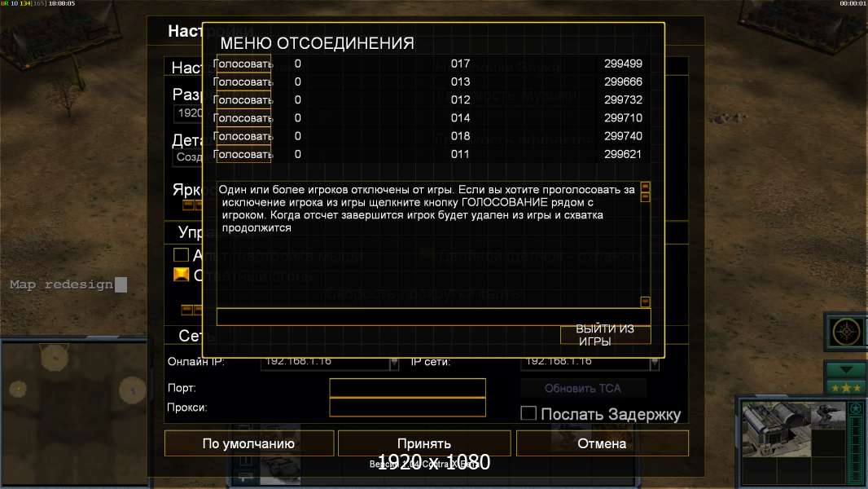
Task: Click the МЕНЮ ОТСОЕДИНЕНИЯ title text
Action: [318, 43]
